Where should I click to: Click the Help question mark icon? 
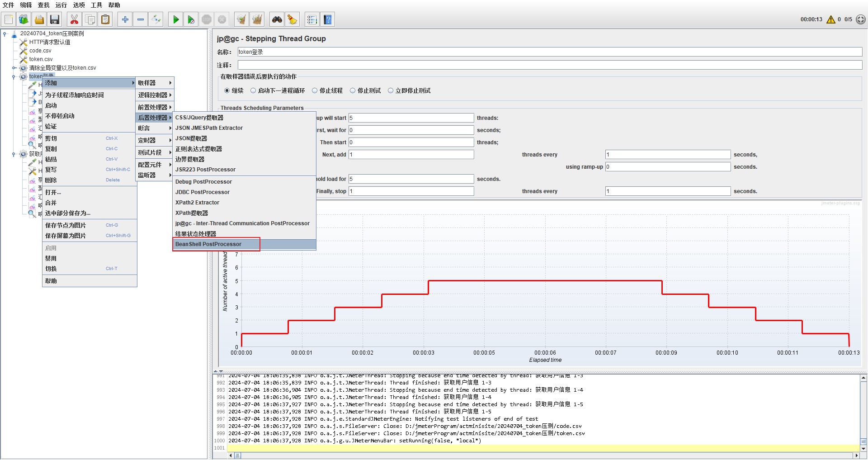click(328, 19)
